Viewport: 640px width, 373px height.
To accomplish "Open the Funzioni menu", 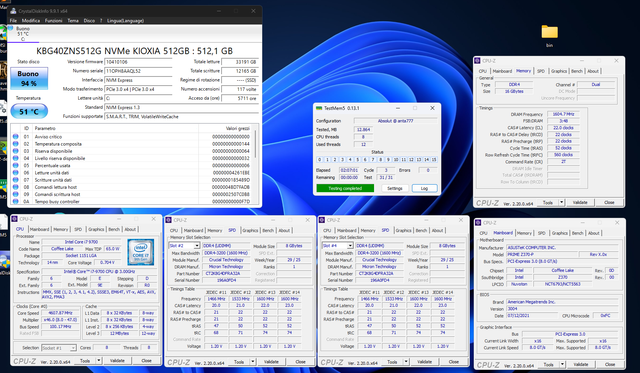I will click(x=53, y=20).
